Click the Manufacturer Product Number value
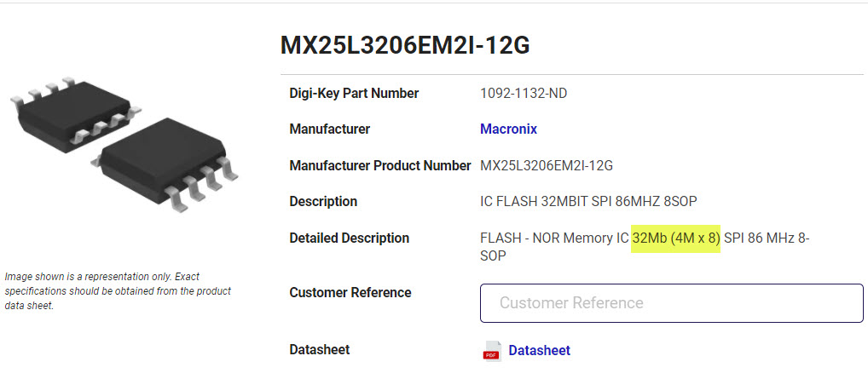 (x=547, y=165)
